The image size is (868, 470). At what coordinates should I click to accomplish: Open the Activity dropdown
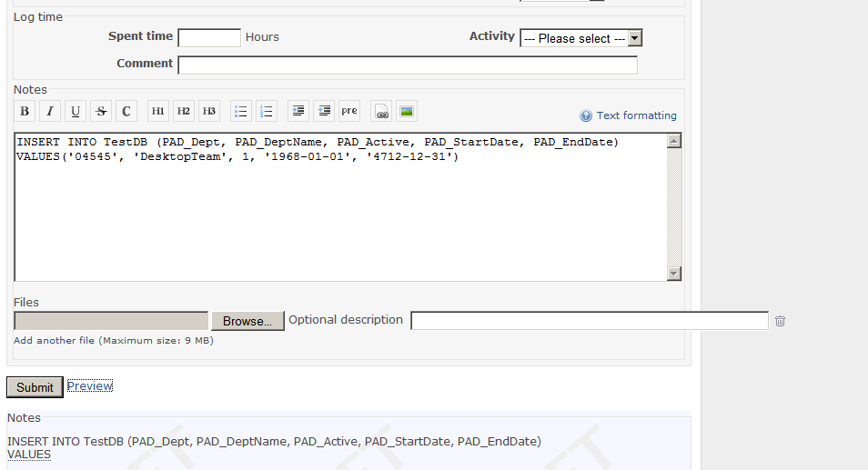581,38
